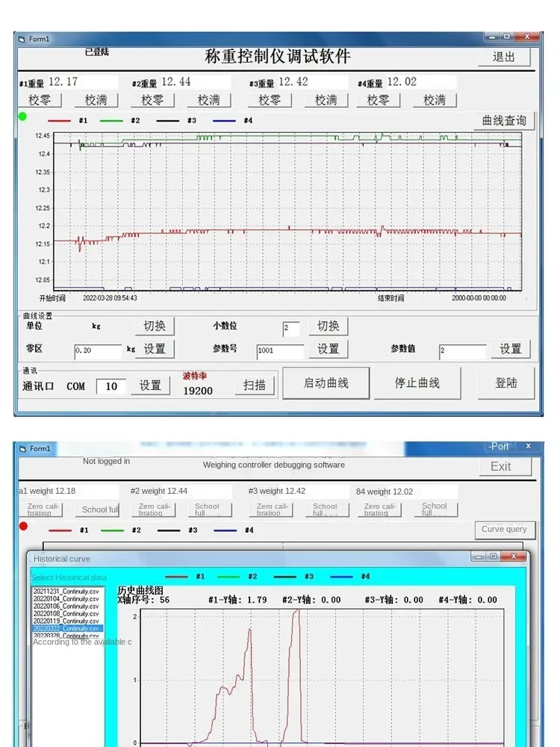Click the 零区 input field showing 0.20
560x747 pixels.
[x=97, y=350]
